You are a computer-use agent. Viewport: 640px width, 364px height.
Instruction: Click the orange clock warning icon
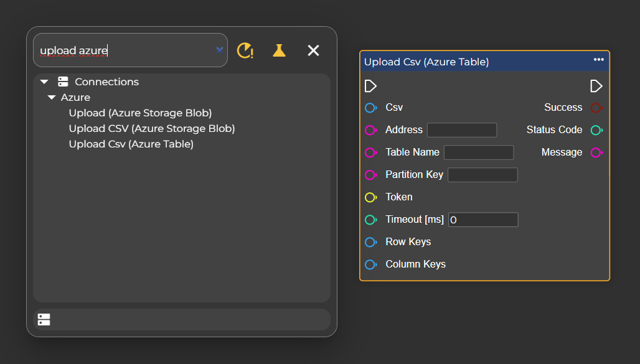(245, 50)
